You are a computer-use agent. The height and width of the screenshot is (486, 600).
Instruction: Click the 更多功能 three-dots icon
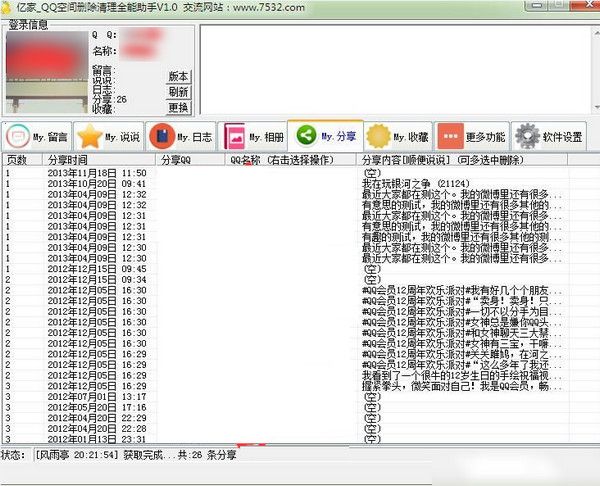click(450, 136)
